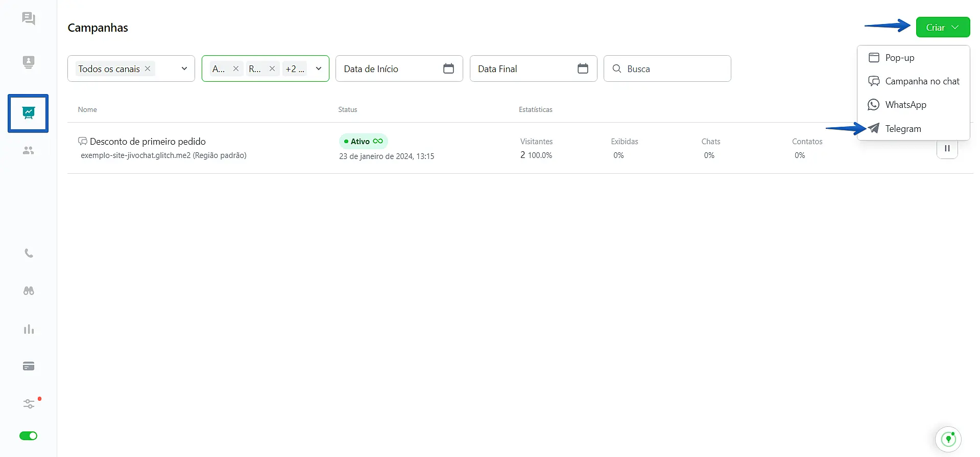
Task: Open the Desconto de primeiro pedido campaign
Action: 148,142
